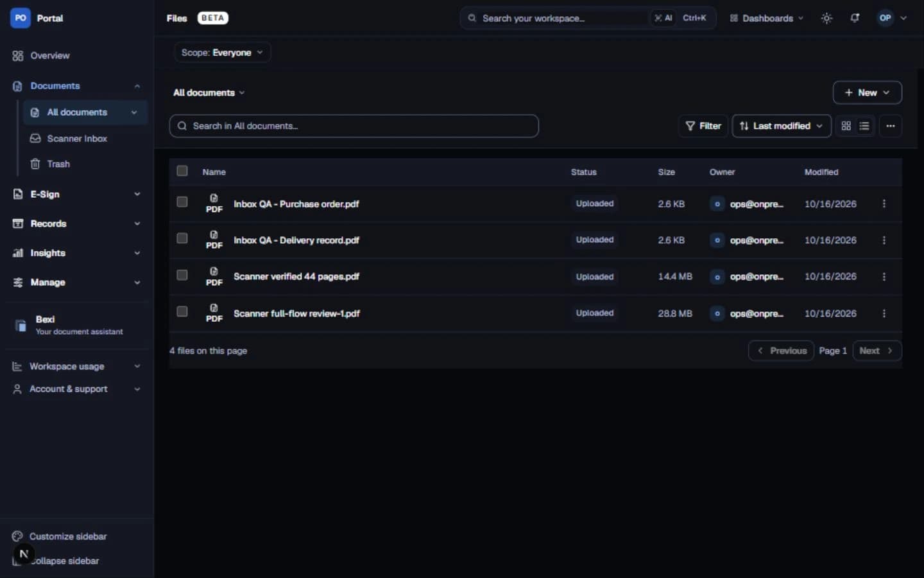The height and width of the screenshot is (578, 924).
Task: Open Overview in the sidebar
Action: (77, 56)
